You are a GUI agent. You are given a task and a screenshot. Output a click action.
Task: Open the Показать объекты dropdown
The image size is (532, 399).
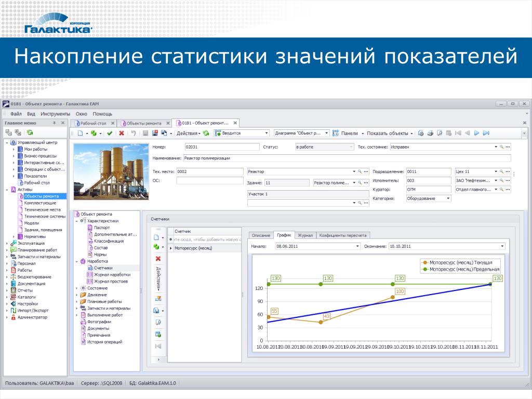tap(390, 134)
